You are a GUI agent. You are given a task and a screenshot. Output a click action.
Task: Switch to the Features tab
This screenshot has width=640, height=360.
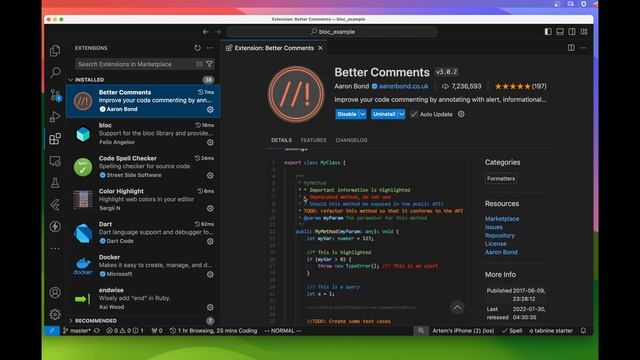(313, 140)
